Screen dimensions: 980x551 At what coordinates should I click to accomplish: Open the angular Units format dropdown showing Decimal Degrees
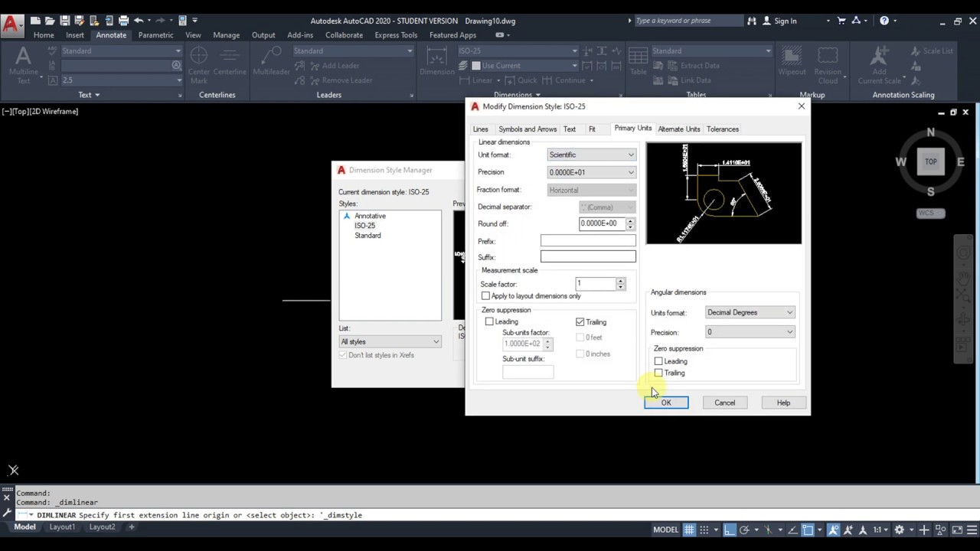(750, 312)
